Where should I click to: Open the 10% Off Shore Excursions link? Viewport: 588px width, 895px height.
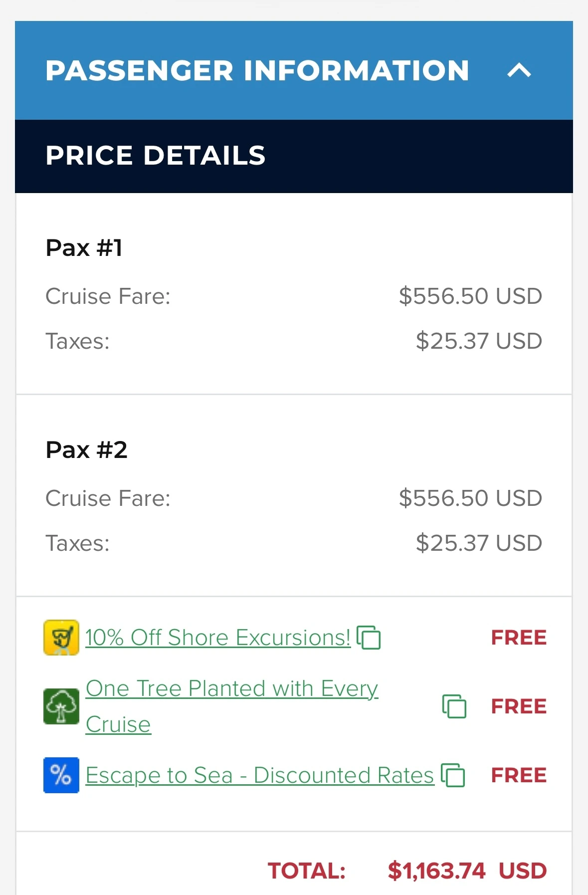point(218,637)
